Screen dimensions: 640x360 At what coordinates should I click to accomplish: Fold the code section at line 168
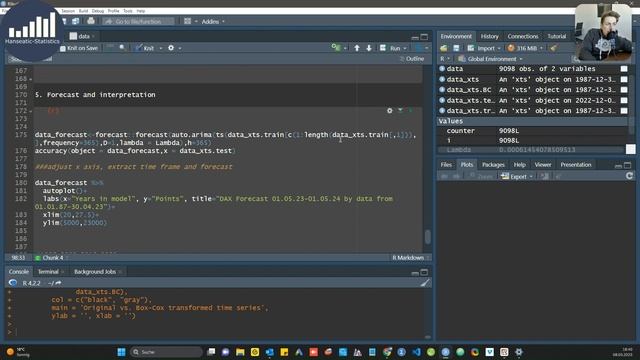click(31, 79)
